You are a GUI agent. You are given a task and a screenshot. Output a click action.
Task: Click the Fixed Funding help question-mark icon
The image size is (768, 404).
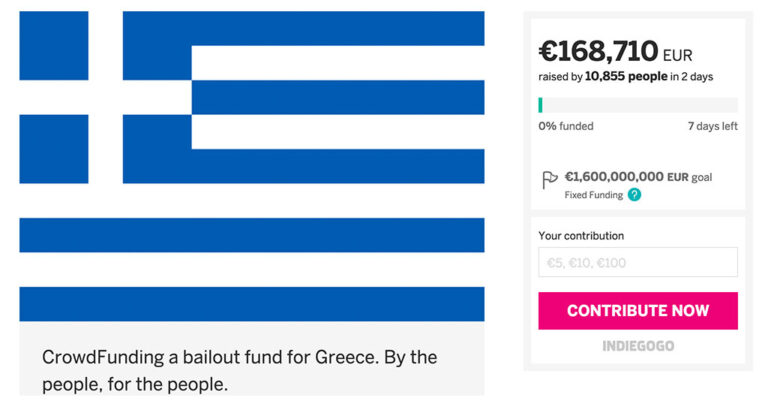coord(634,195)
